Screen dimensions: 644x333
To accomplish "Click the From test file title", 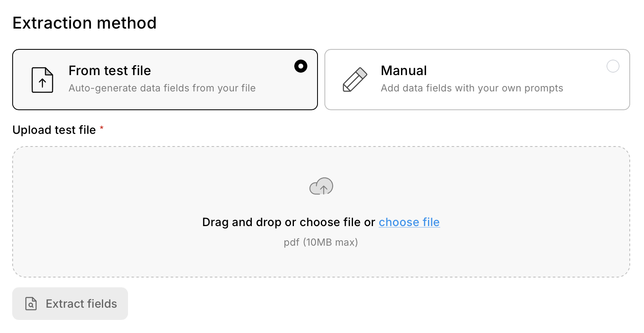I will (110, 71).
